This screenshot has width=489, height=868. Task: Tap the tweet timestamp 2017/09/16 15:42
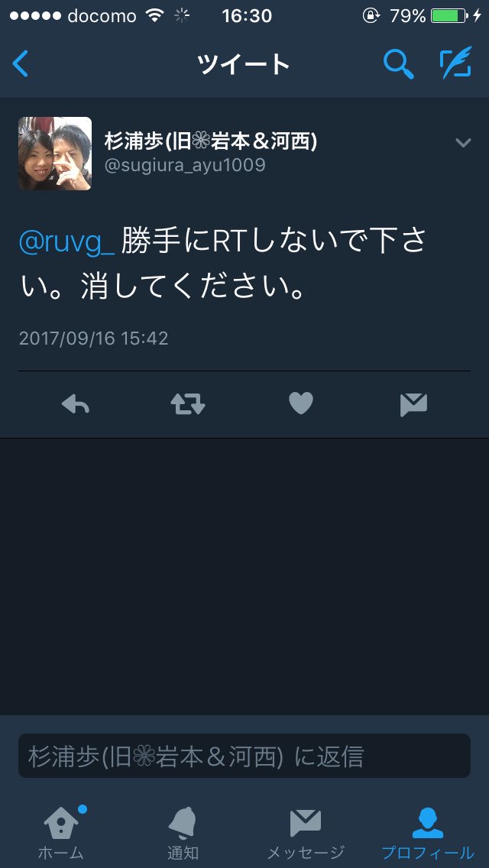pos(93,338)
